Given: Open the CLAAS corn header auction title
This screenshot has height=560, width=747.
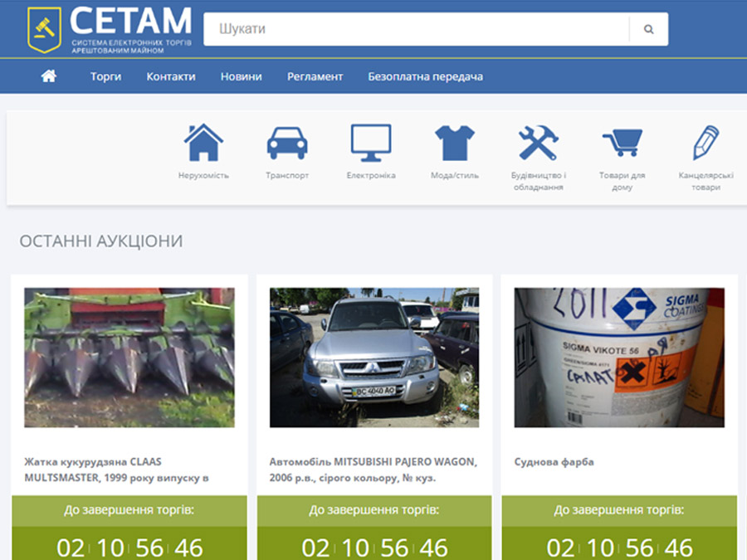Looking at the screenshot, I should (116, 470).
